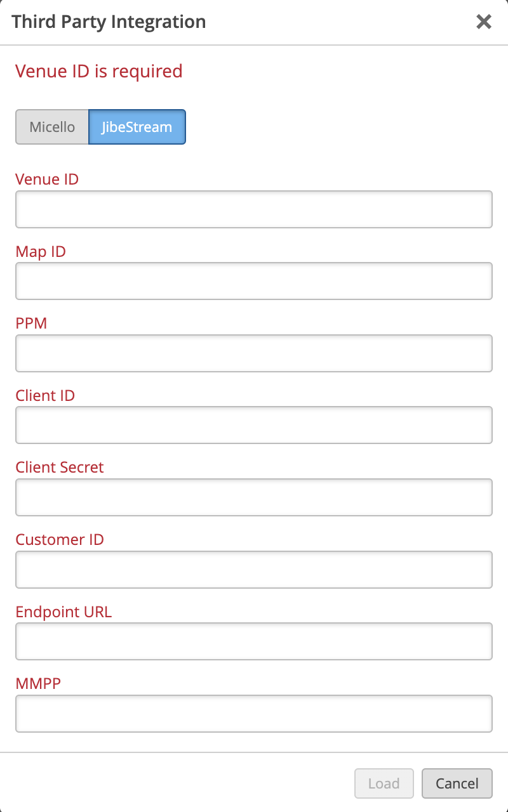Focus the Map ID input box
The width and height of the screenshot is (508, 812).
click(x=254, y=281)
